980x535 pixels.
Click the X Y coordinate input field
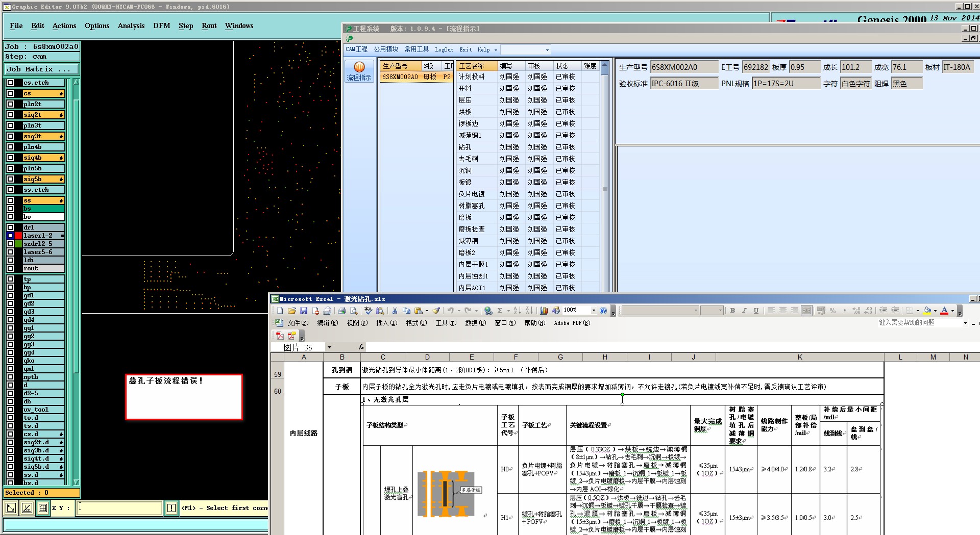119,508
